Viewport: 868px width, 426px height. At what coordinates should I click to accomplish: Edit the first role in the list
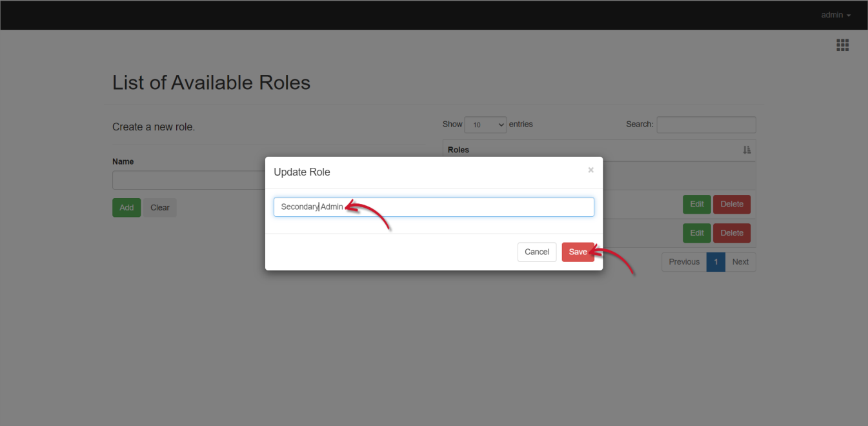pos(696,204)
